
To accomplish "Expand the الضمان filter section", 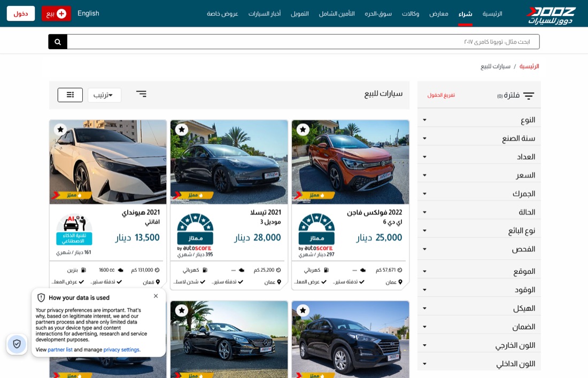I will click(x=479, y=327).
